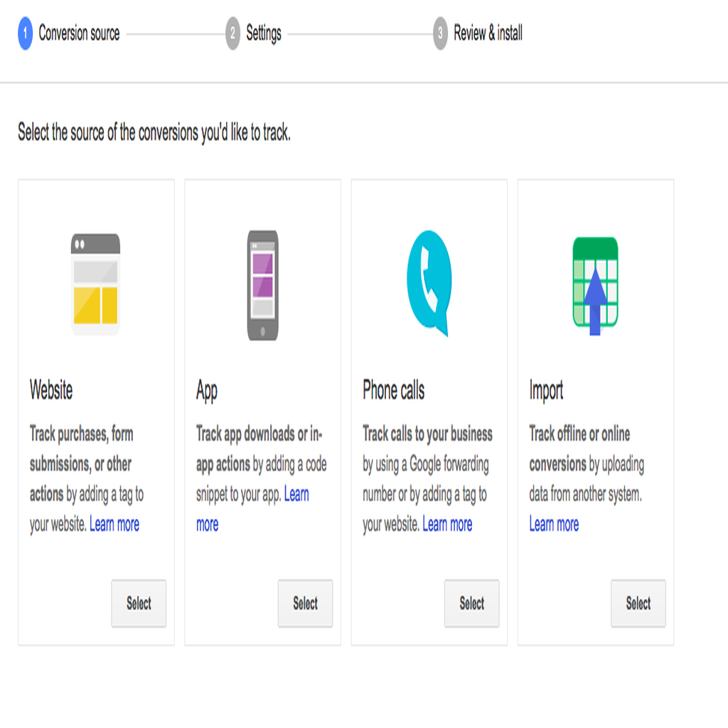Open Learn more link for Website tracking
This screenshot has height=728, width=728.
click(x=114, y=524)
